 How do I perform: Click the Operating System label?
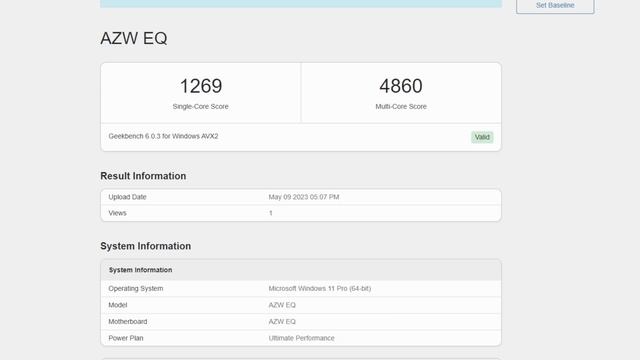click(136, 289)
